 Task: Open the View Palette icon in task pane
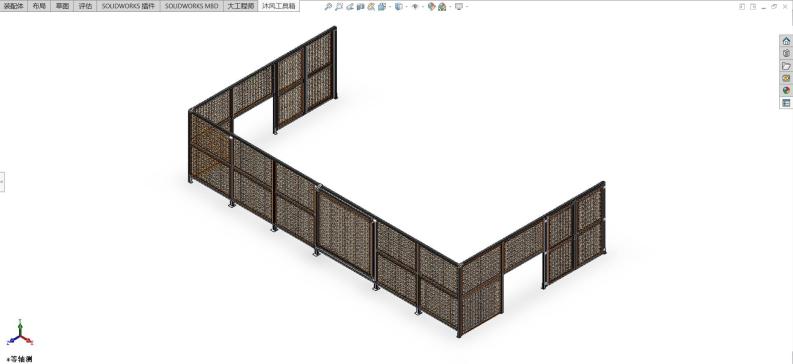click(x=786, y=78)
